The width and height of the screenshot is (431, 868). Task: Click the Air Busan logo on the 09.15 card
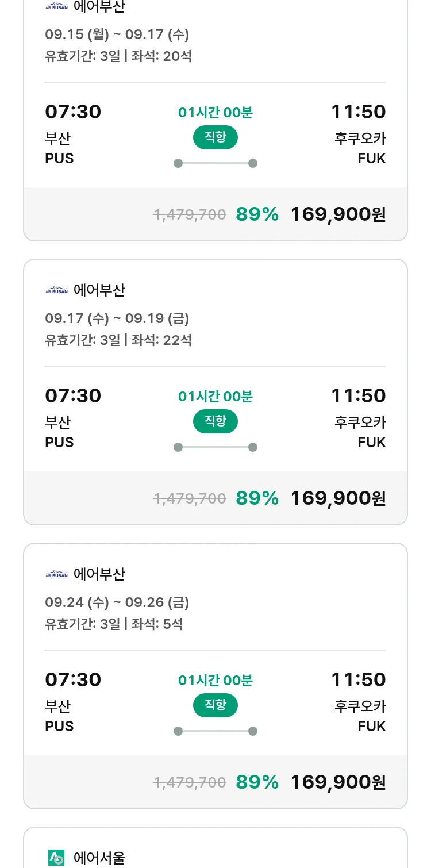coord(56,7)
